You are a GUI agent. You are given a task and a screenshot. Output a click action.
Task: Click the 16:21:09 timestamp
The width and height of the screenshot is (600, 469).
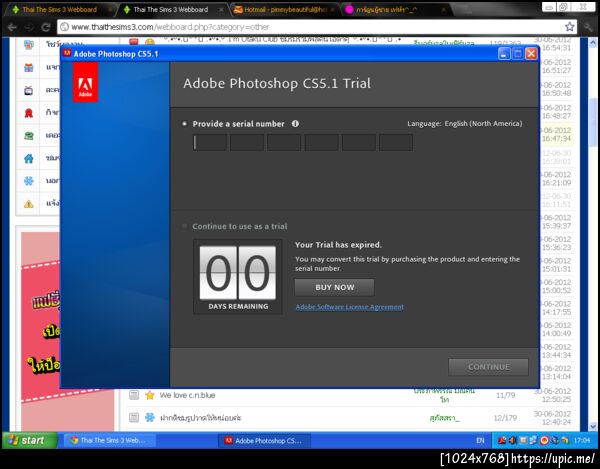click(x=556, y=183)
